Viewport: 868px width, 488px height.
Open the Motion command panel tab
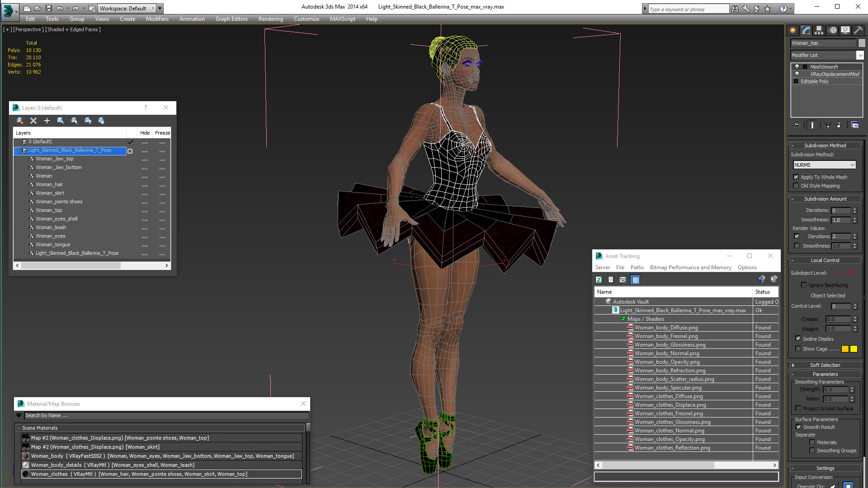tap(833, 30)
